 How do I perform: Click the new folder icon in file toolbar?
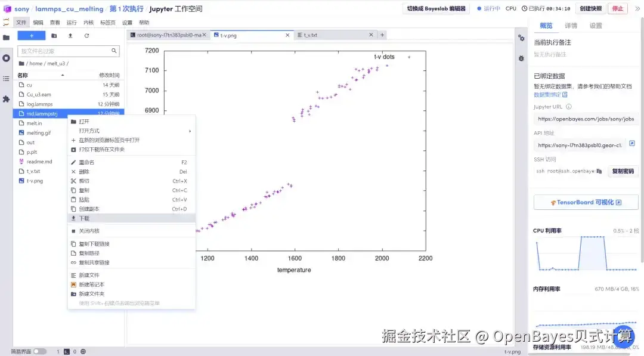pos(54,36)
